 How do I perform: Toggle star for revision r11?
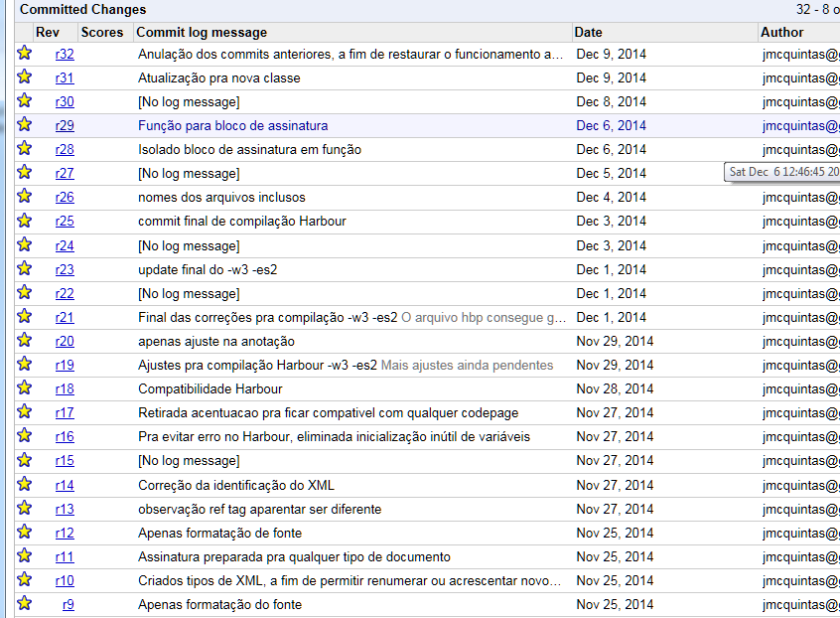pyautogui.click(x=24, y=556)
